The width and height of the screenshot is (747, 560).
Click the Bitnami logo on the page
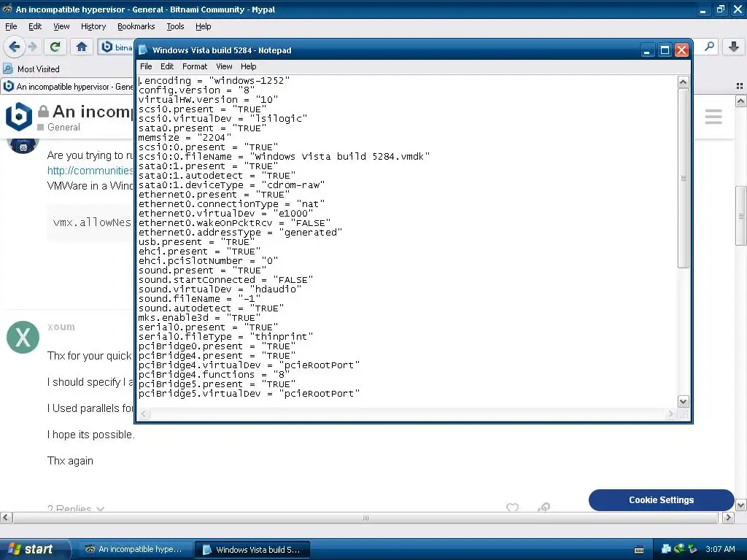tap(18, 116)
